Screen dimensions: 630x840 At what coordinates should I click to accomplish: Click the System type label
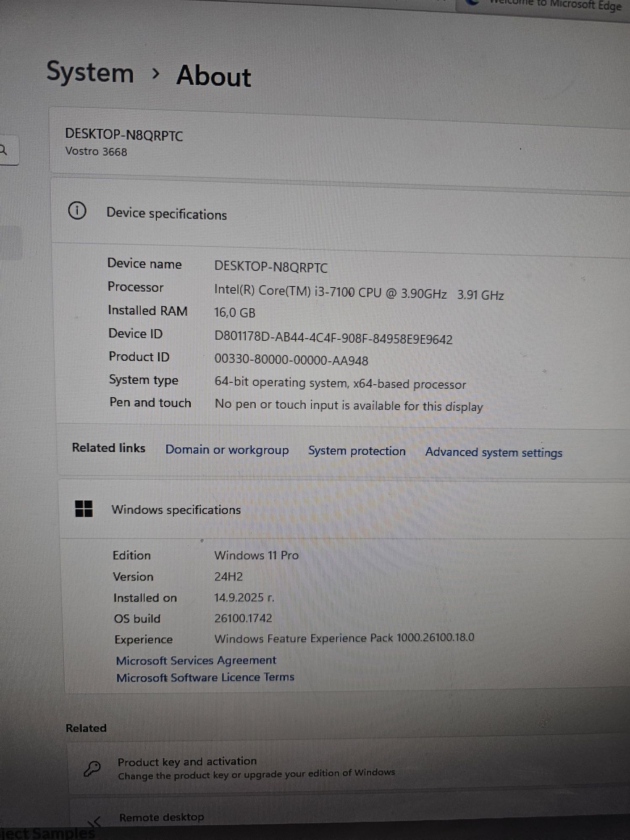144,380
